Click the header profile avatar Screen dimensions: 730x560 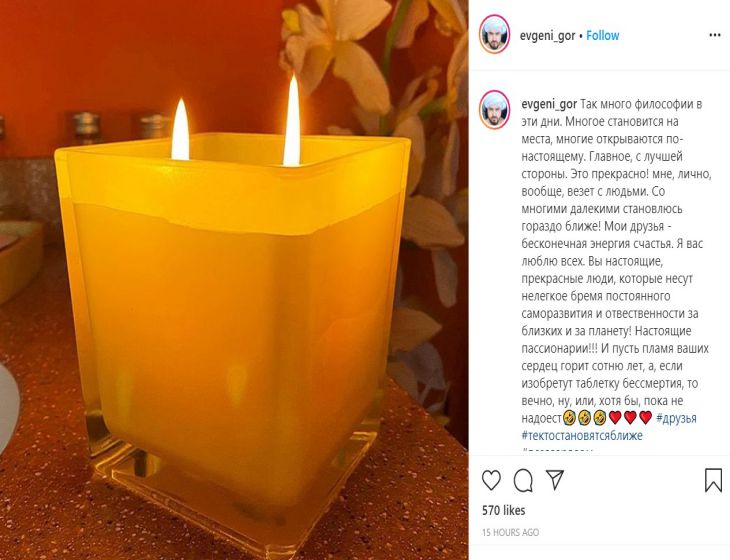pos(494,34)
